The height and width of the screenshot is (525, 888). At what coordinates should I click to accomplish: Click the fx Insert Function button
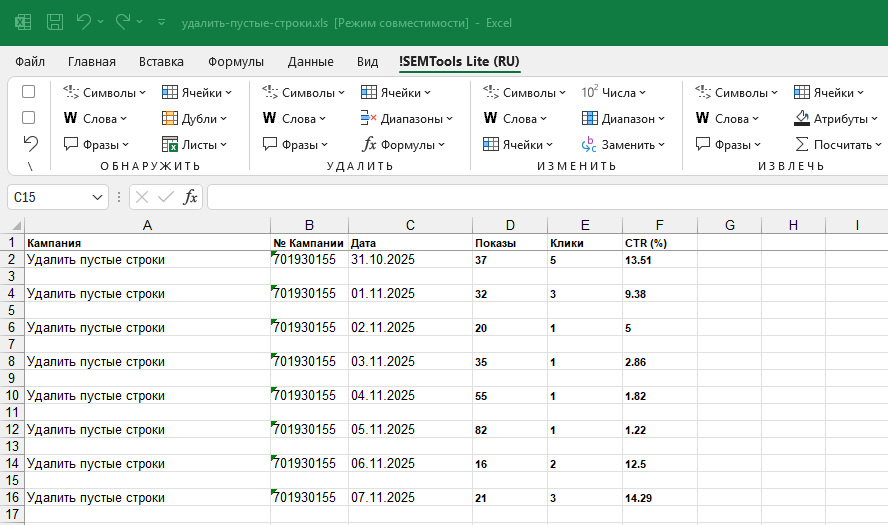[x=190, y=197]
